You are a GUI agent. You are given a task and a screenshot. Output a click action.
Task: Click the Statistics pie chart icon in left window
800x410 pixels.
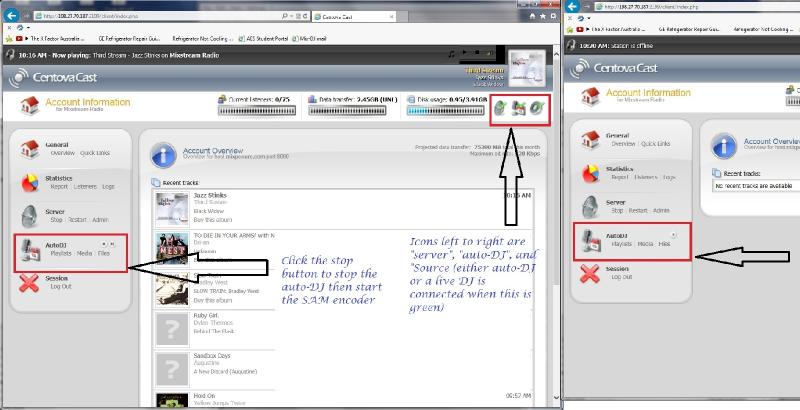30,183
